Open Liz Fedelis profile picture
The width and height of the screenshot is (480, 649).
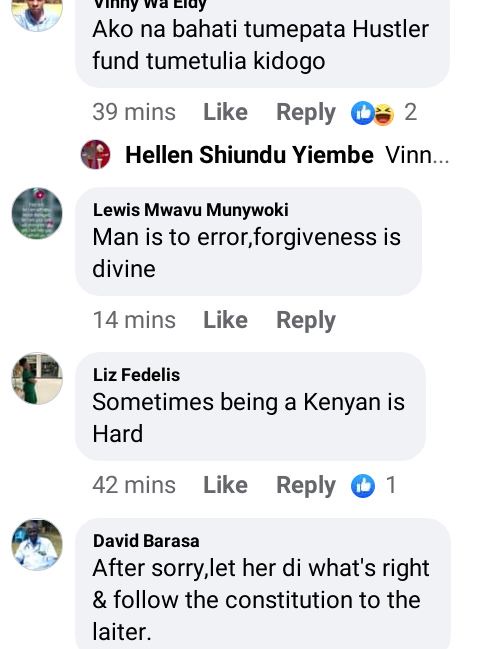tap(37, 378)
